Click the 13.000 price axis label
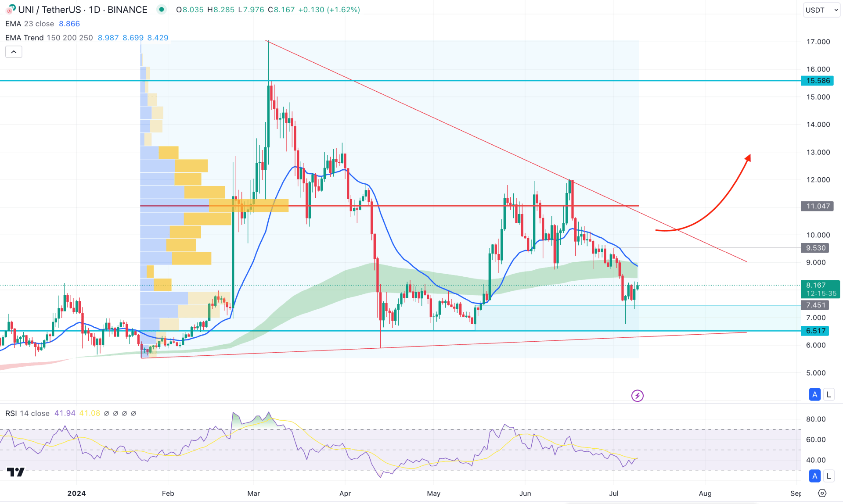The width and height of the screenshot is (843, 504). pyautogui.click(x=818, y=152)
